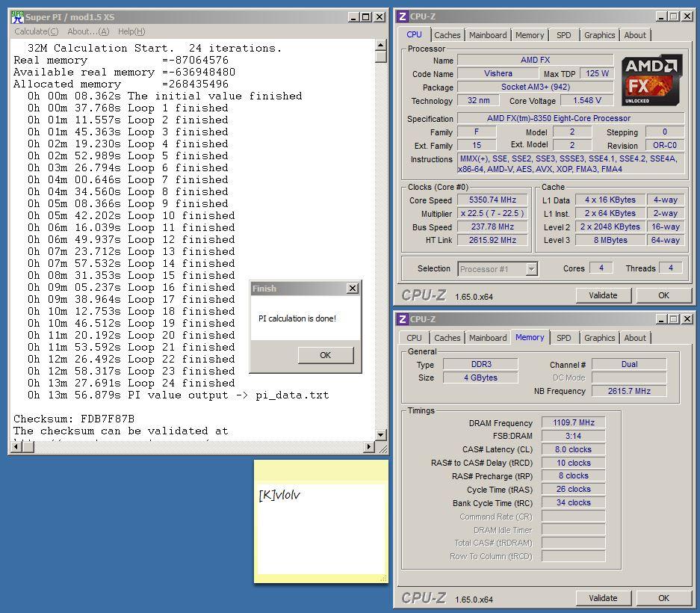The width and height of the screenshot is (700, 613).
Task: Open Memory tab in top CPU-Z window
Action: [530, 35]
